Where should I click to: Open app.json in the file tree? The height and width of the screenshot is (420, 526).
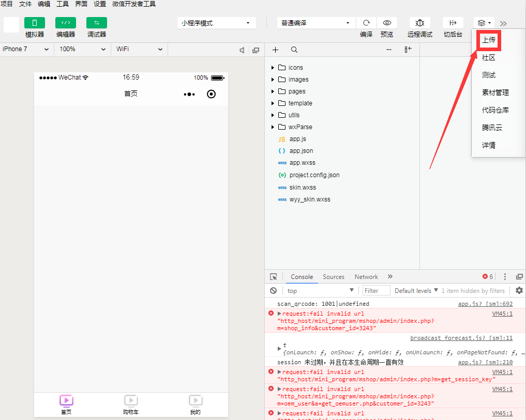coord(301,151)
